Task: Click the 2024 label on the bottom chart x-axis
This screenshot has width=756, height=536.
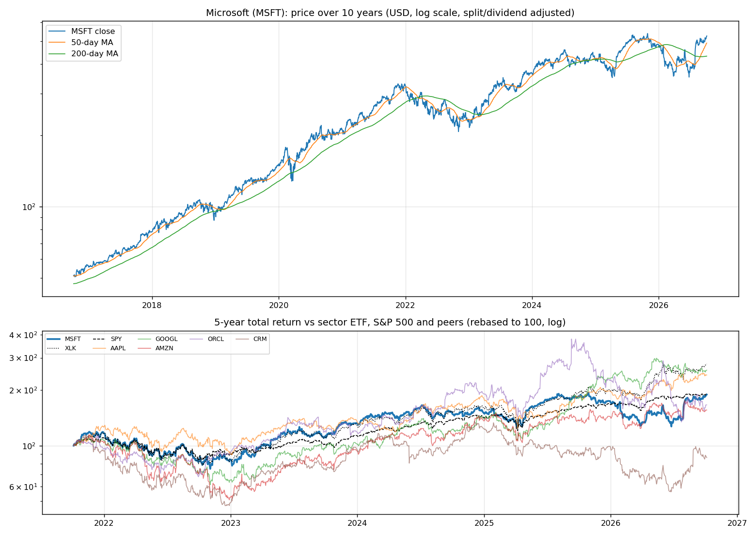Action: pos(357,523)
